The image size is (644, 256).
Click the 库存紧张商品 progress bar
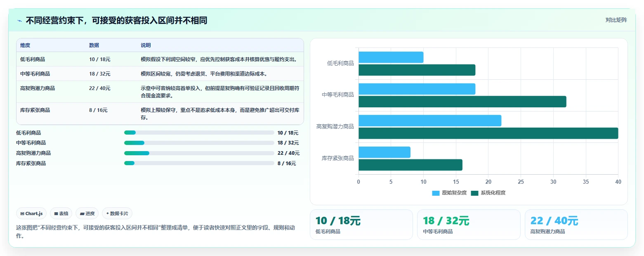[x=199, y=163]
